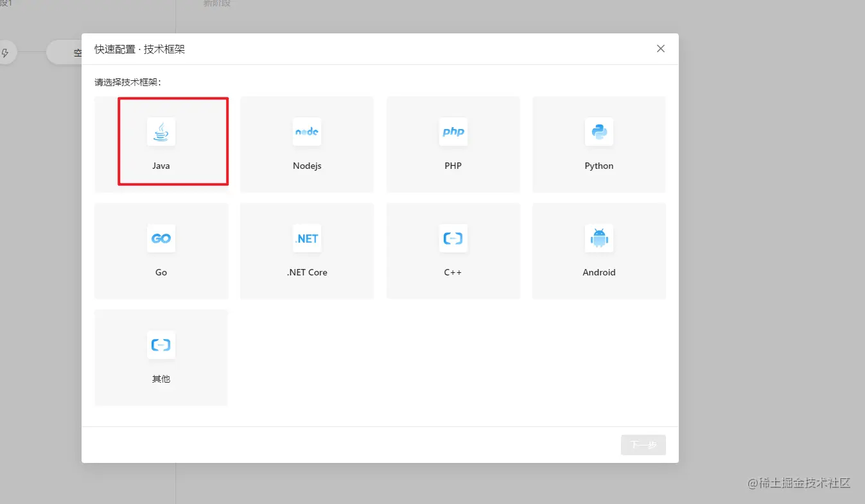Viewport: 865px width, 504px height.
Task: Click the C++ label text
Action: coord(453,272)
